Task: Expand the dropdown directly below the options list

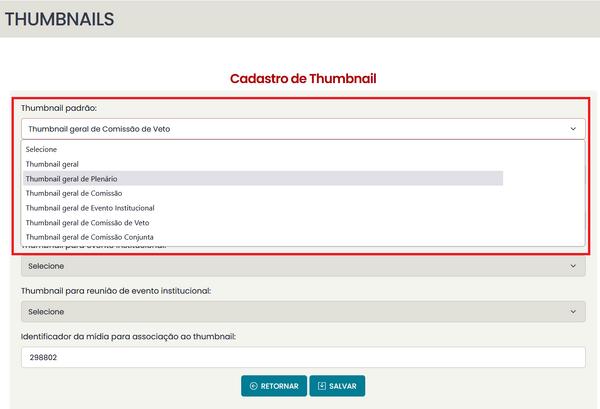Action: [301, 266]
